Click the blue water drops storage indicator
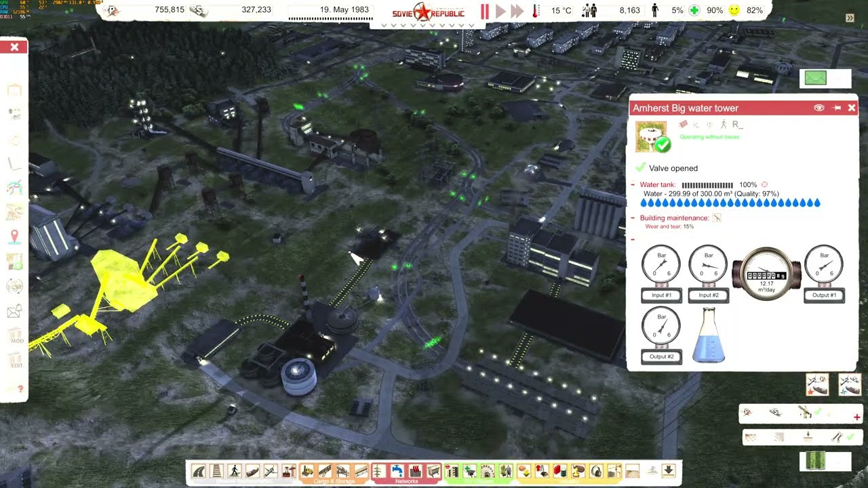The width and height of the screenshot is (868, 488). 730,203
